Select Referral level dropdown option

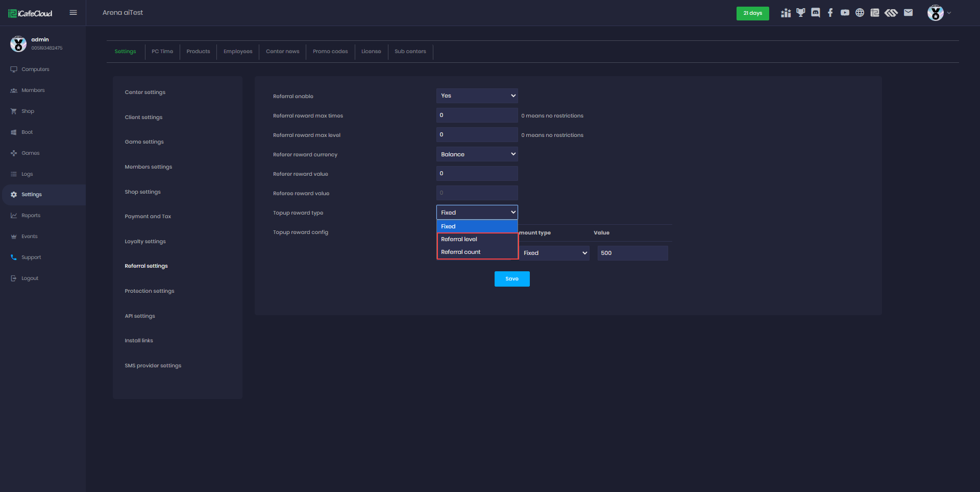tap(459, 239)
